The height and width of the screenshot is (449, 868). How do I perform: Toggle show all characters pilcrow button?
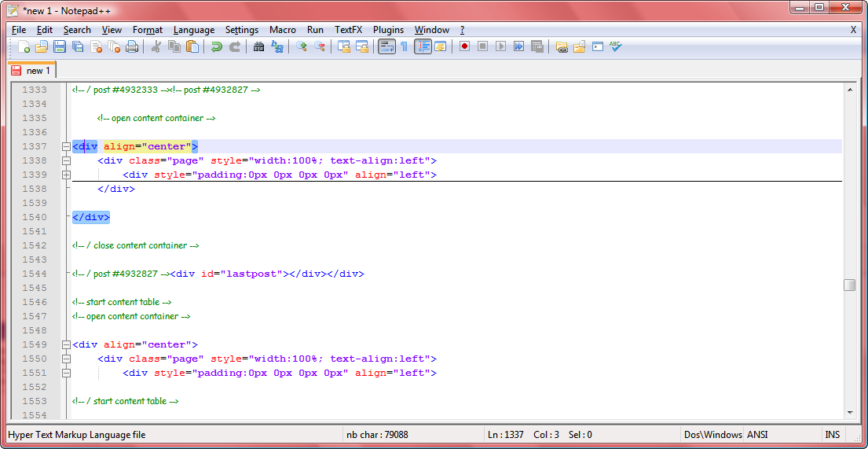[x=404, y=47]
